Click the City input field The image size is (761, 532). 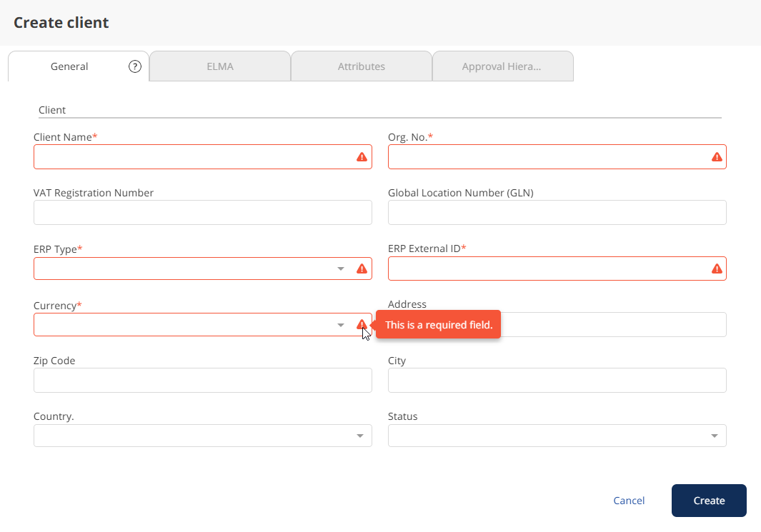tap(557, 380)
